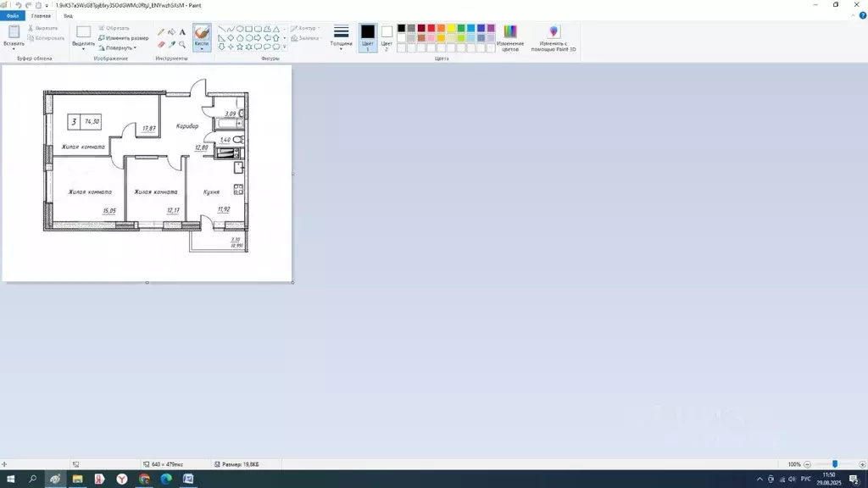Select the Magnifier tool
This screenshot has height=488, width=868.
(182, 44)
